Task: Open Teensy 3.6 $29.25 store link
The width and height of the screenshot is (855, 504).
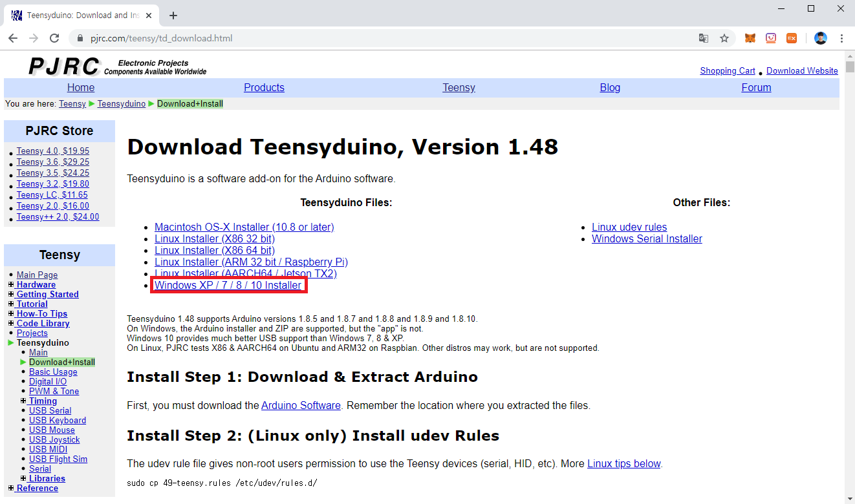Action: point(53,162)
